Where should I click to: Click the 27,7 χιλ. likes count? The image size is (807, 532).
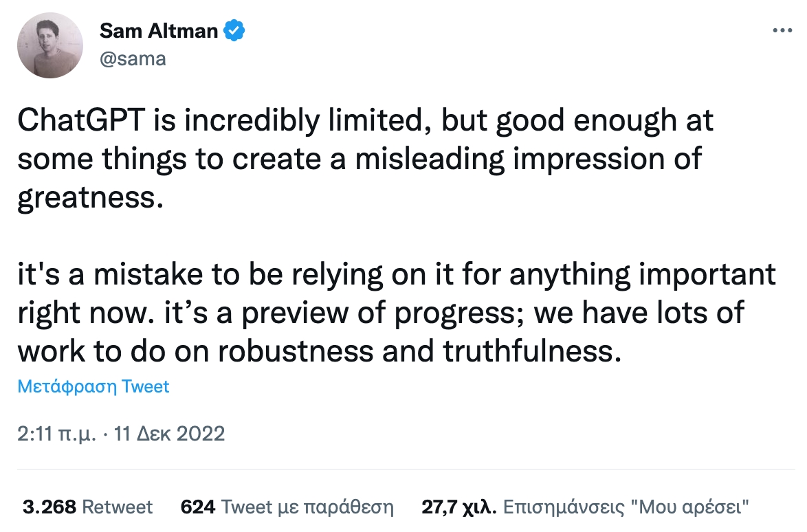(459, 507)
